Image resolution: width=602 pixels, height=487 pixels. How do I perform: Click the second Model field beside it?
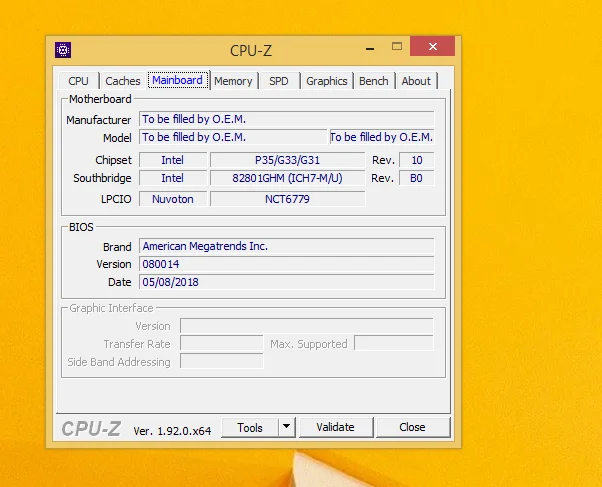(x=382, y=137)
